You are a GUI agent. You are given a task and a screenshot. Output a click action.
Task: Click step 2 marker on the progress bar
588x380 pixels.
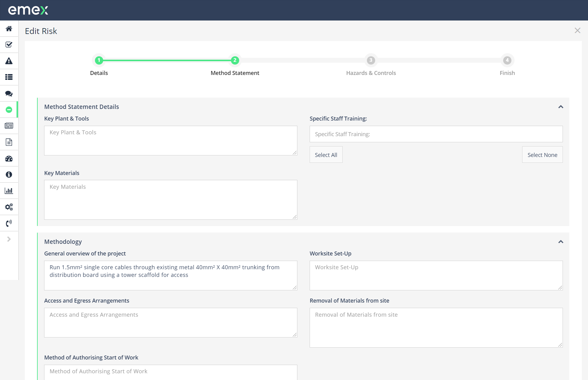tap(235, 60)
